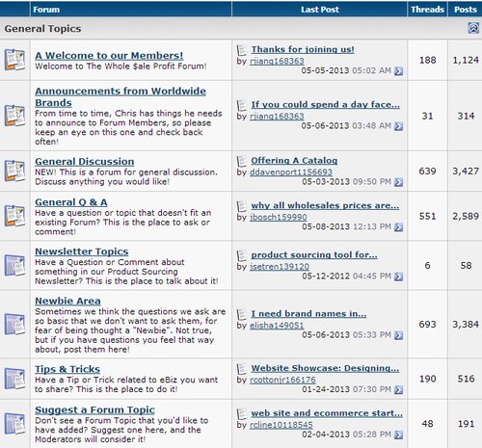Click post icon beside I need brand names thread
482x448 pixels.
pyautogui.click(x=242, y=314)
